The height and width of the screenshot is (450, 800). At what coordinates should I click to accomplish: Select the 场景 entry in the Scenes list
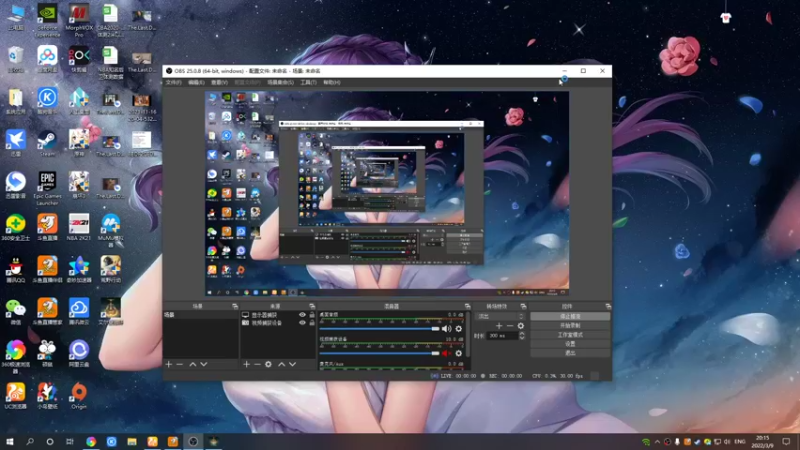pyautogui.click(x=201, y=315)
